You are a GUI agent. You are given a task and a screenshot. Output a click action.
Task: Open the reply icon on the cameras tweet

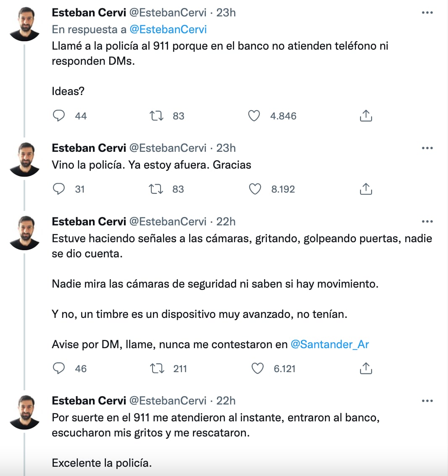59,369
